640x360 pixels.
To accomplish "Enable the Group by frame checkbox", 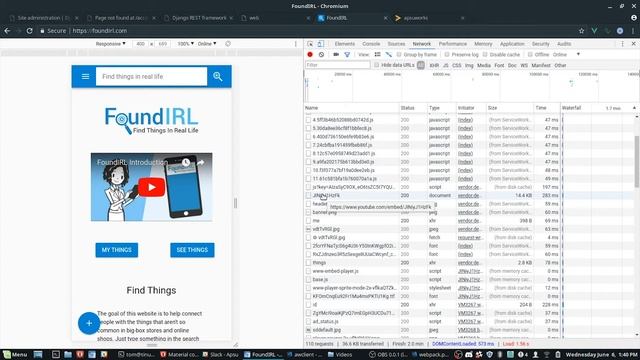I will pyautogui.click(x=399, y=54).
